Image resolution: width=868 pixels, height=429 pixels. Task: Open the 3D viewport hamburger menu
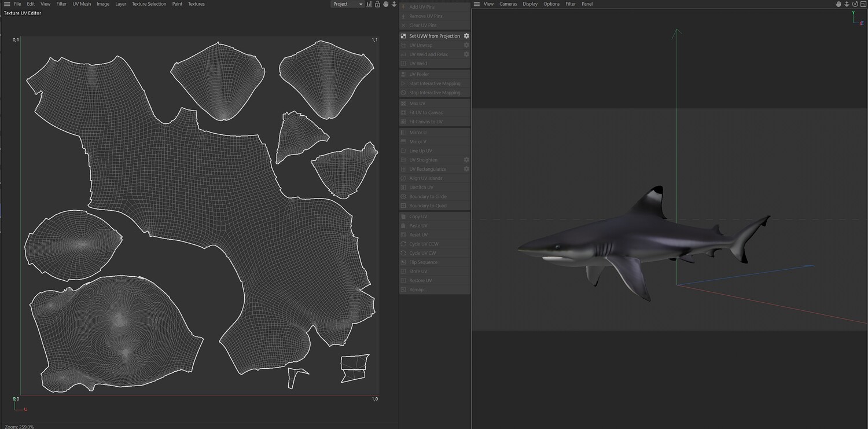pos(477,4)
